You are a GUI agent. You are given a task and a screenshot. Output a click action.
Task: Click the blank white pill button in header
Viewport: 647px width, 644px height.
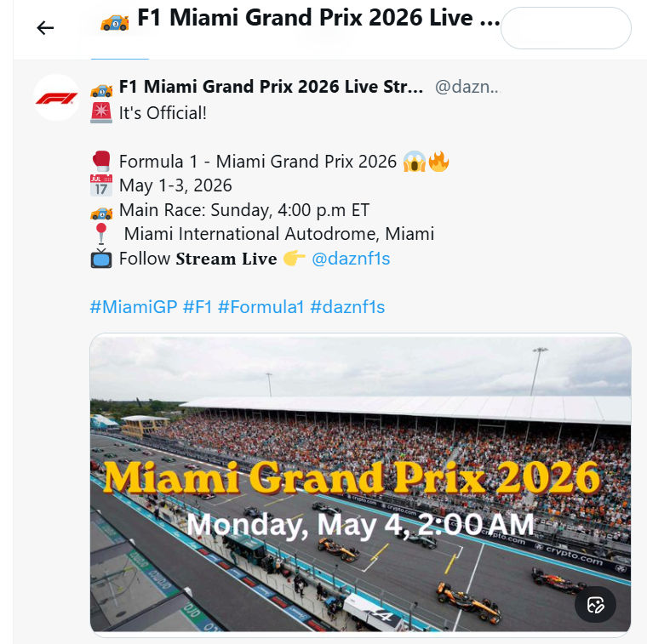[566, 29]
